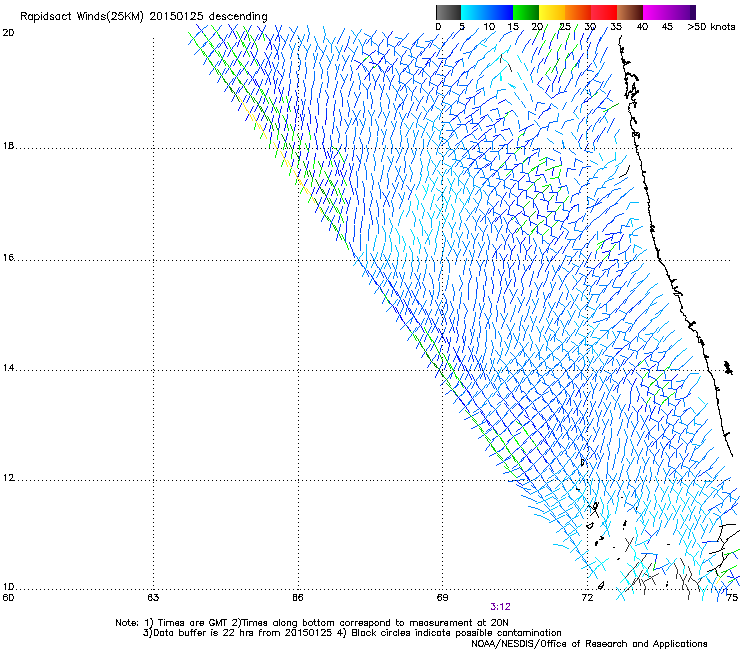Click the latitude label '16' on the left axis
Screen dimensions: 740x650
coord(8,258)
